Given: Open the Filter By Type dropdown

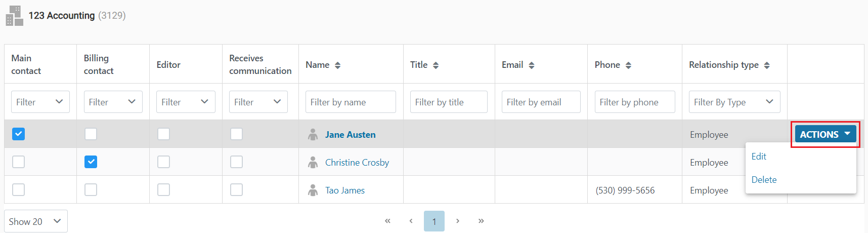Looking at the screenshot, I should [734, 102].
